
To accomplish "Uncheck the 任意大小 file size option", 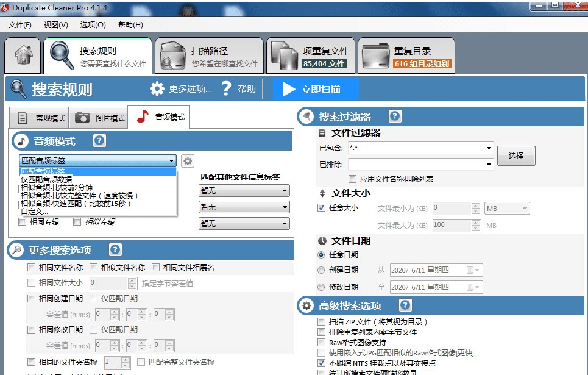I will pyautogui.click(x=320, y=207).
